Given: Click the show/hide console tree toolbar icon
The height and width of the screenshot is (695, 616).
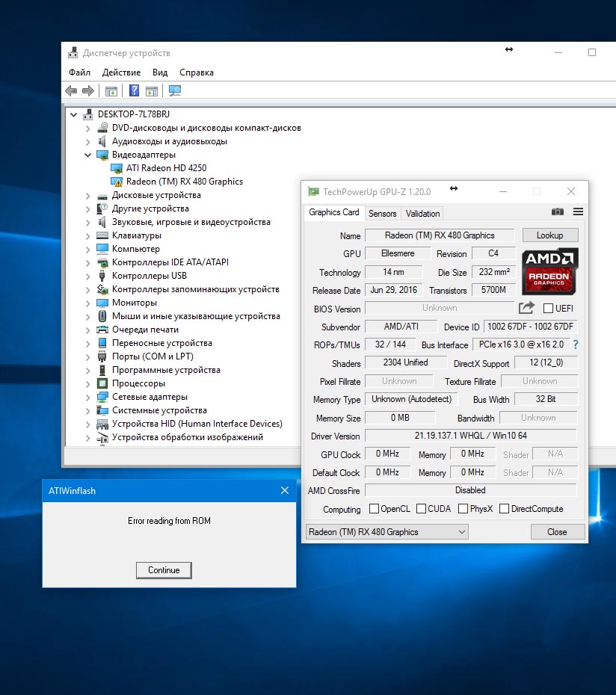Looking at the screenshot, I should point(111,91).
